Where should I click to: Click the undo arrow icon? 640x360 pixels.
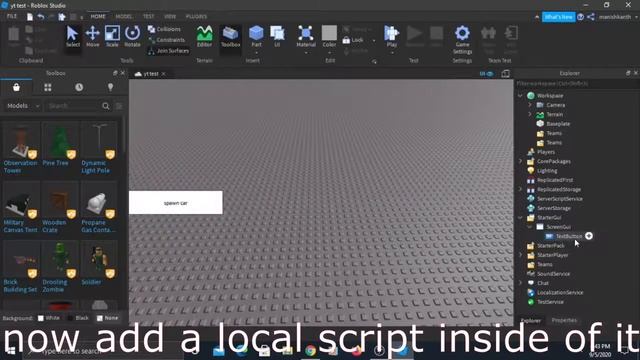41,17
